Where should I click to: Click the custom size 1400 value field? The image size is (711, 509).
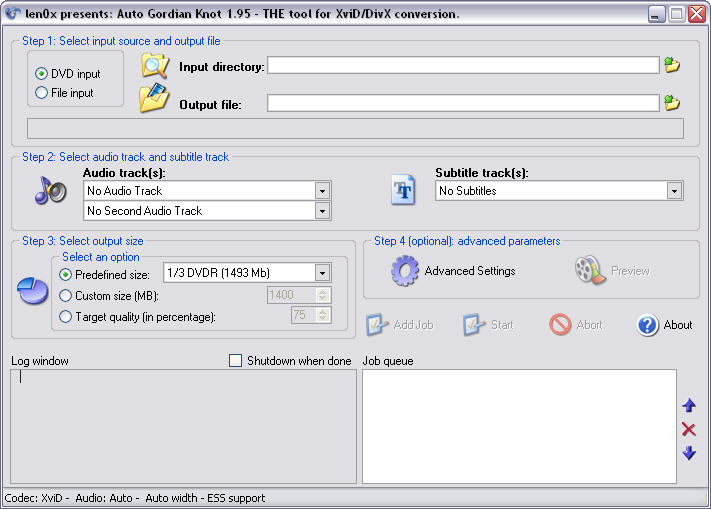(x=292, y=295)
